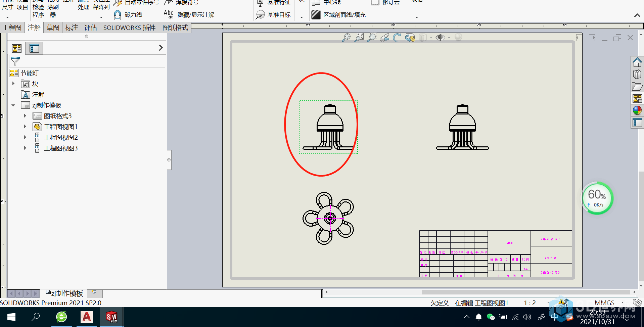Screen dimensions: 644x327
Task: Open the 360 browser from the taskbar
Action: (61, 317)
